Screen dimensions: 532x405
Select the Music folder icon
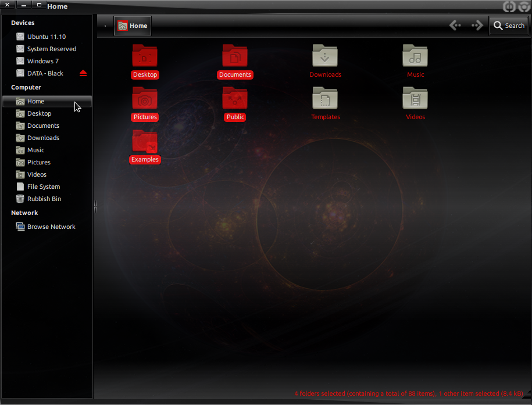415,56
